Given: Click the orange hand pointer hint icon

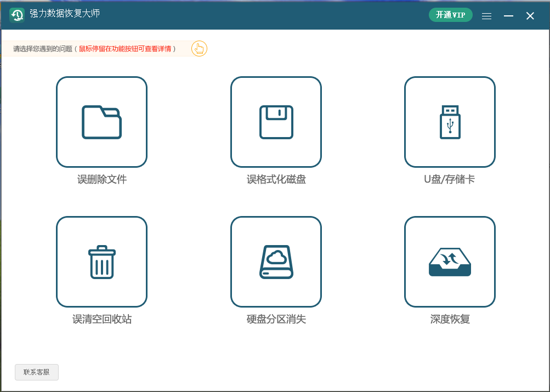Looking at the screenshot, I should point(199,49).
